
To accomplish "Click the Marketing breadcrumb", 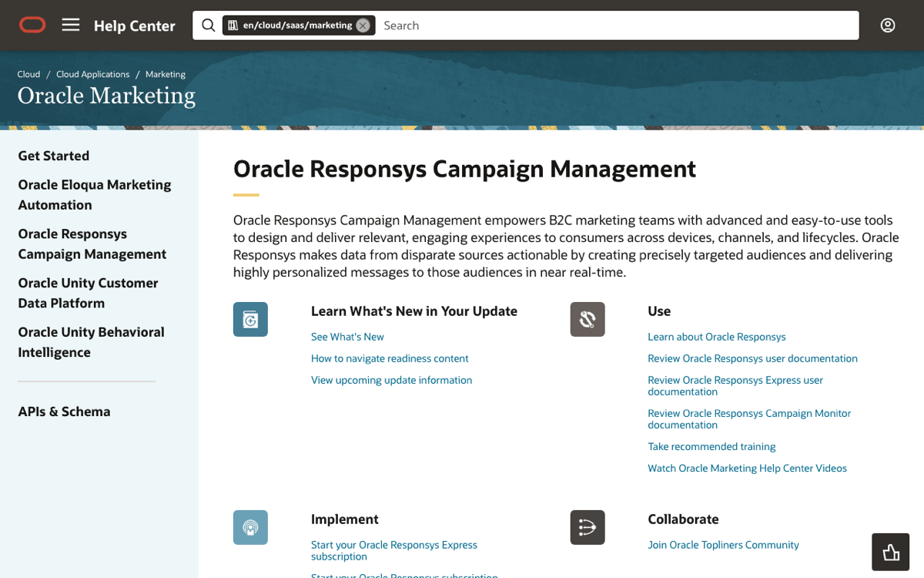I will pyautogui.click(x=166, y=74).
